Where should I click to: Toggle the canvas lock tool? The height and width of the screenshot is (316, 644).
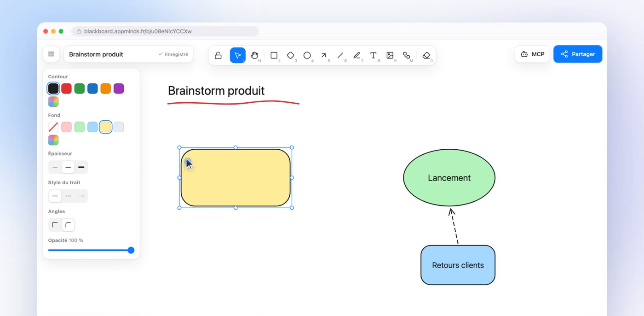pyautogui.click(x=218, y=55)
